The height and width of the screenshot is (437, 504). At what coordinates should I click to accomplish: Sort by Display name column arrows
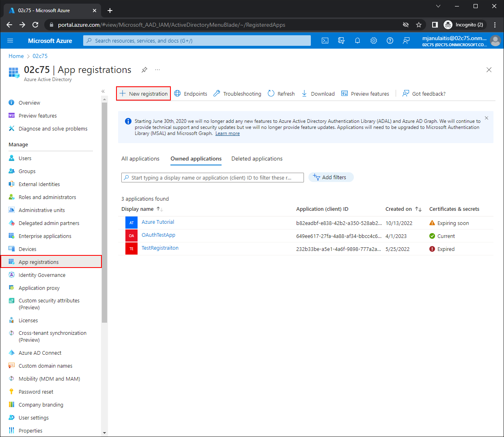point(160,209)
